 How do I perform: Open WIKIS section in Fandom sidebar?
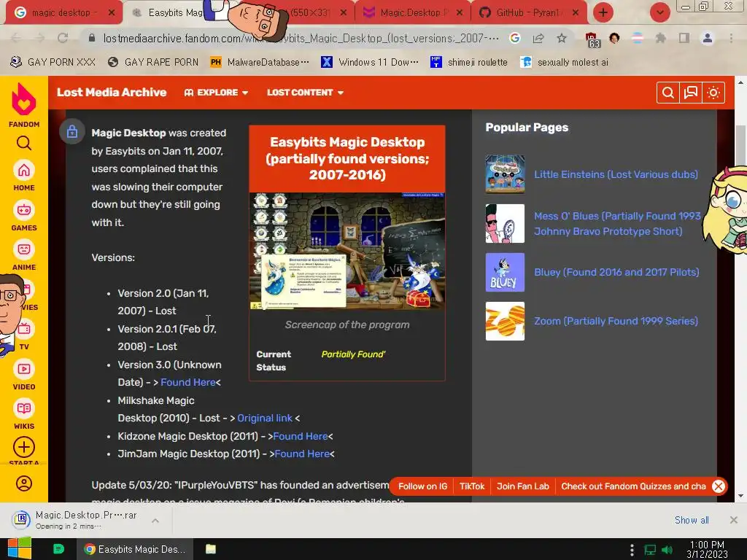(24, 415)
